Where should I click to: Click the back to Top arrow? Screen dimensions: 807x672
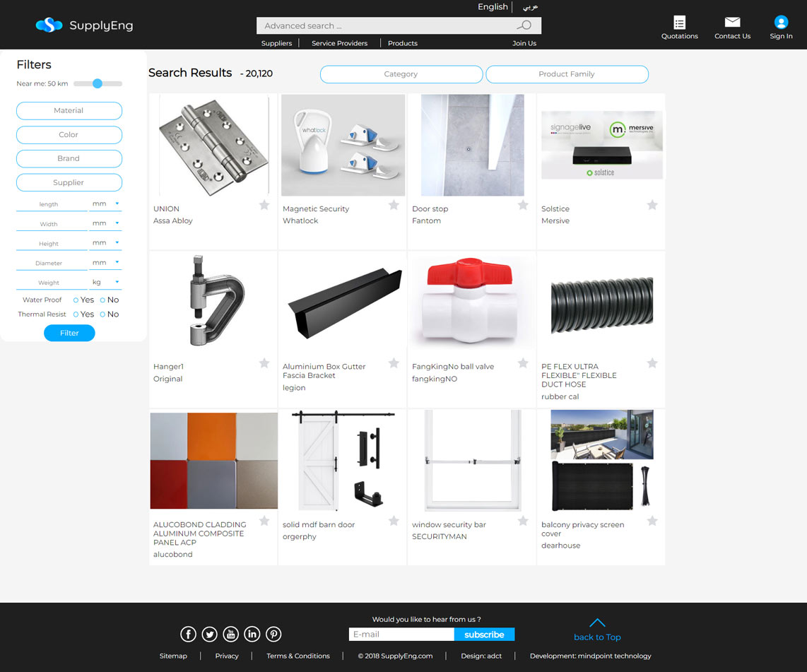pyautogui.click(x=597, y=623)
